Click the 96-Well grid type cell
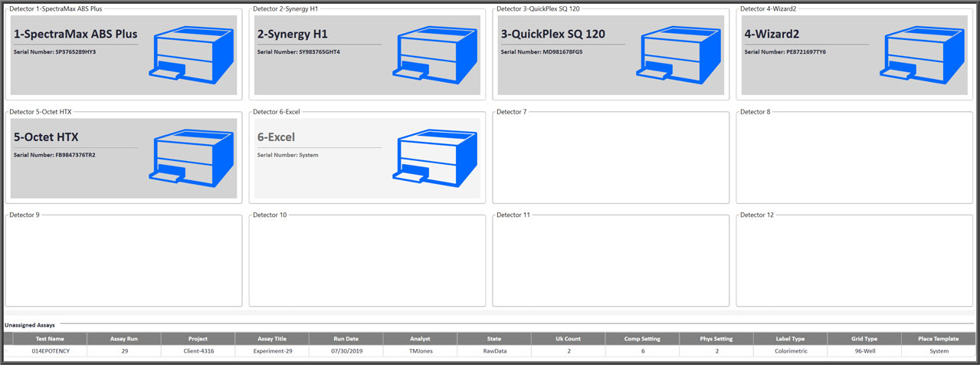Screen dimensions: 980x365 click(x=864, y=351)
